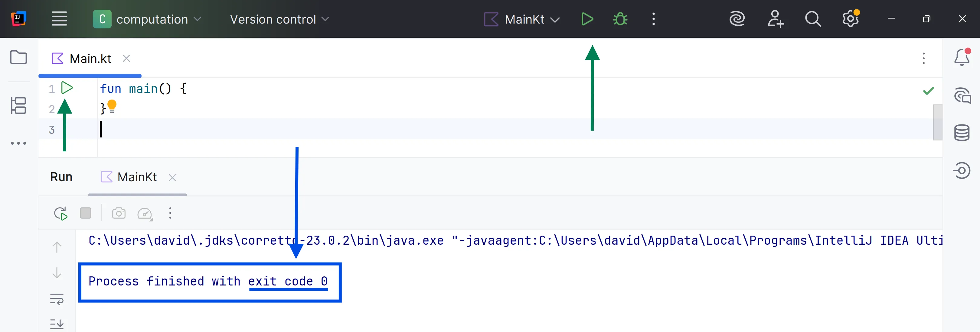Toggle the main hamburger menu
The height and width of the screenshot is (332, 980).
click(x=59, y=19)
